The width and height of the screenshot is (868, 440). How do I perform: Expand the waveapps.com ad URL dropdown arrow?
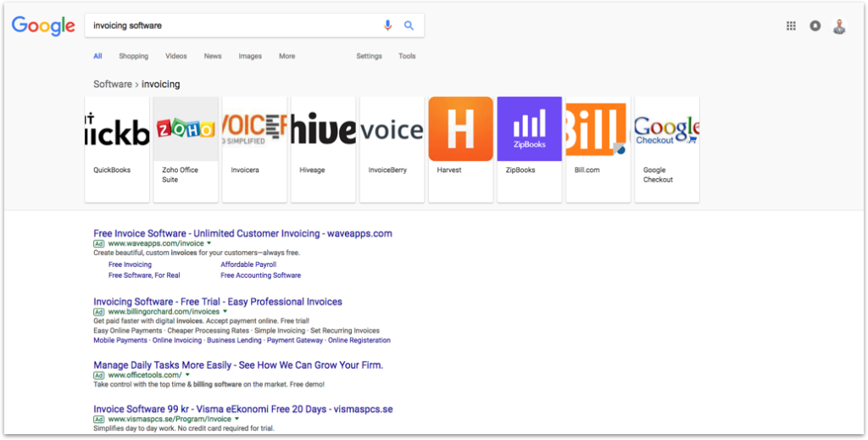click(x=209, y=243)
